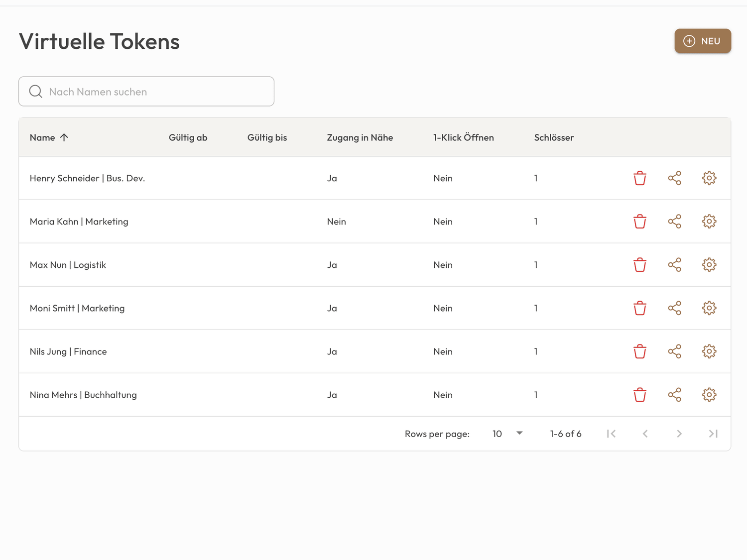Toggle the Name sort arrow
This screenshot has width=747, height=560.
[x=64, y=138]
